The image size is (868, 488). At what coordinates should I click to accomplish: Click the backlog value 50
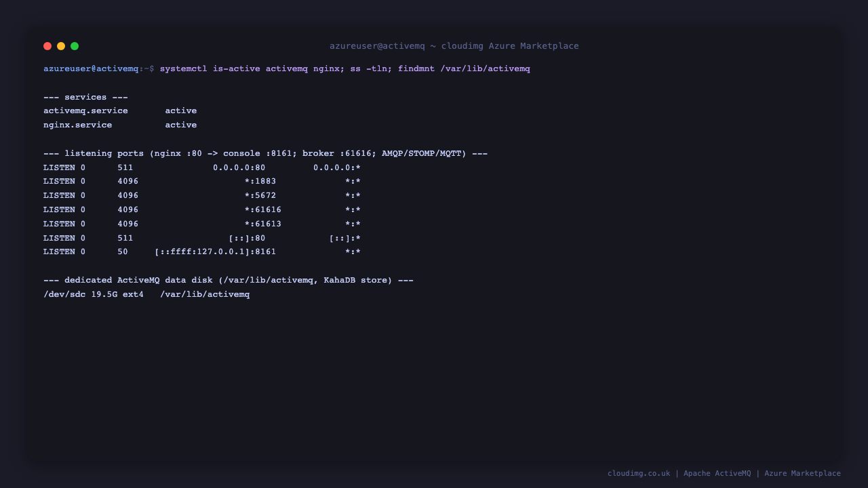pos(123,253)
